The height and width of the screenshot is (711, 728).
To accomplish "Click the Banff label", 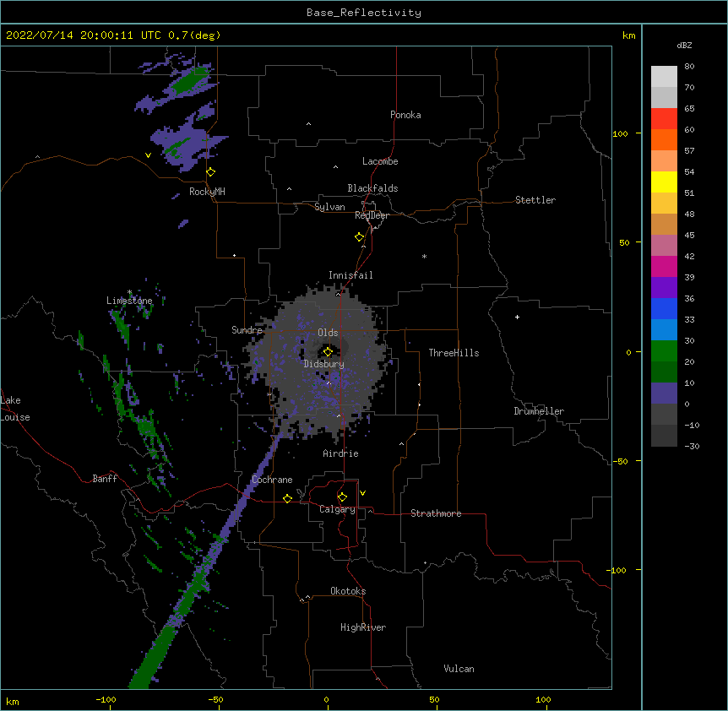I will coord(105,479).
